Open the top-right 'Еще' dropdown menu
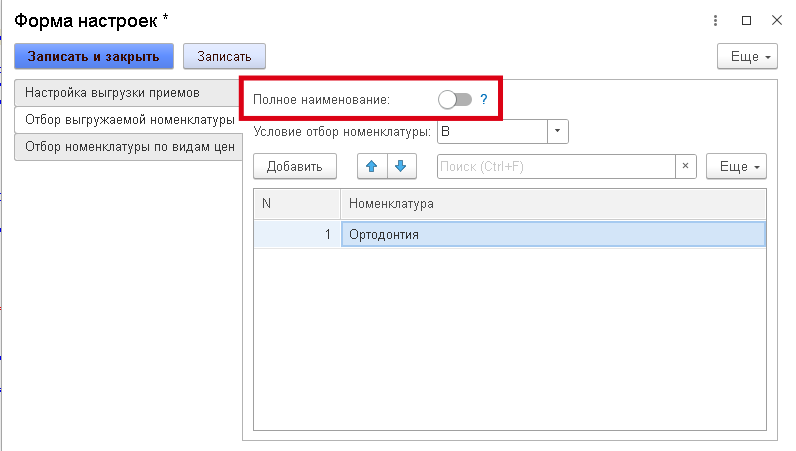 point(747,57)
